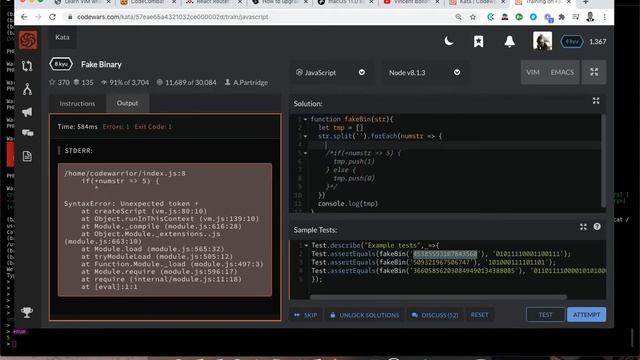Screen dimensions: 640x360
Task: Click the console.log(tmp) line in editor
Action: click(348, 203)
